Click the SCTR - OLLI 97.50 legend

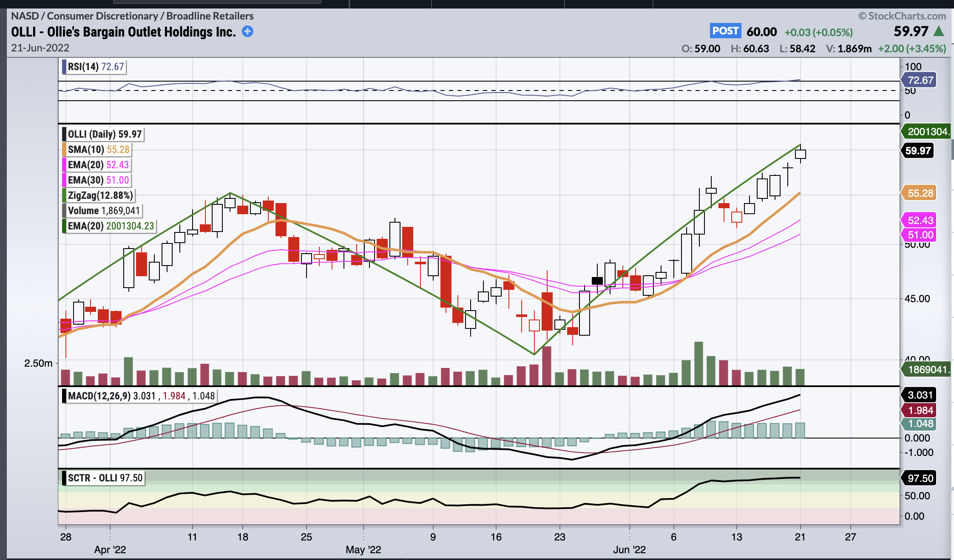coord(104,478)
